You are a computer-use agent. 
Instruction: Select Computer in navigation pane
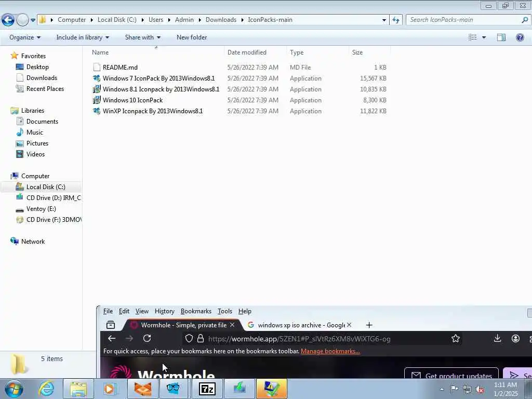(x=35, y=176)
